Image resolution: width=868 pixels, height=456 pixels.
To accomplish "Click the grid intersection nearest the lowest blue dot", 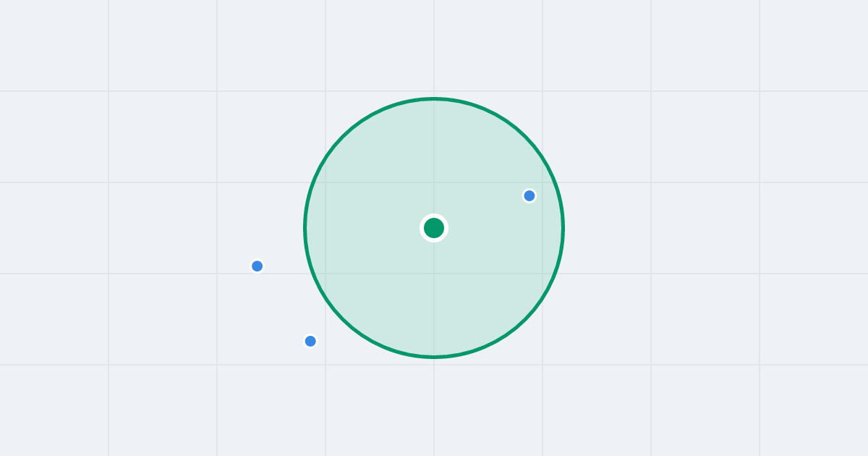I will coord(325,365).
